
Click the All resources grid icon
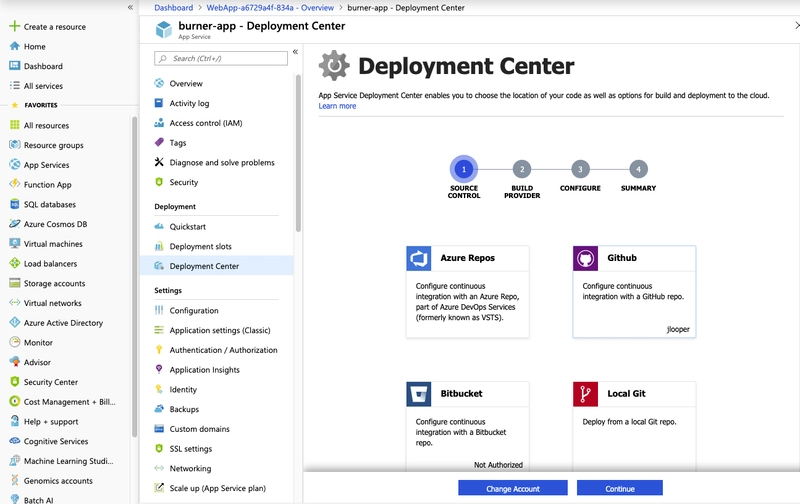(x=15, y=125)
